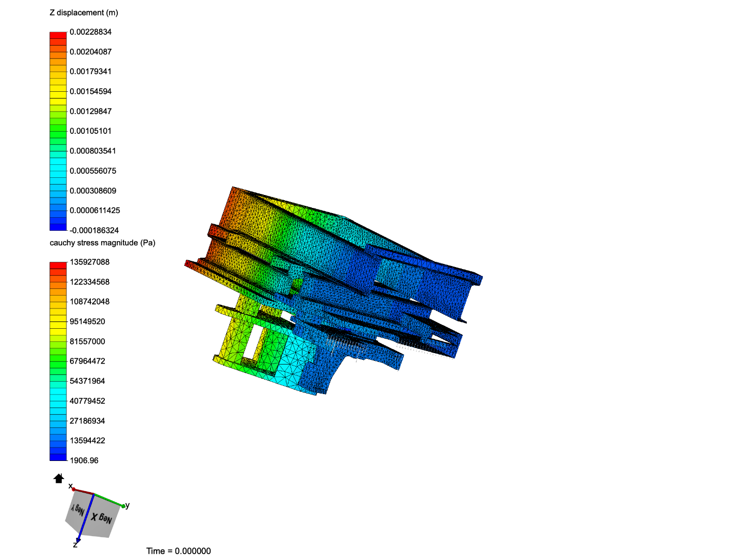Click the legend value 0.00154594
The image size is (747, 560).
[91, 91]
